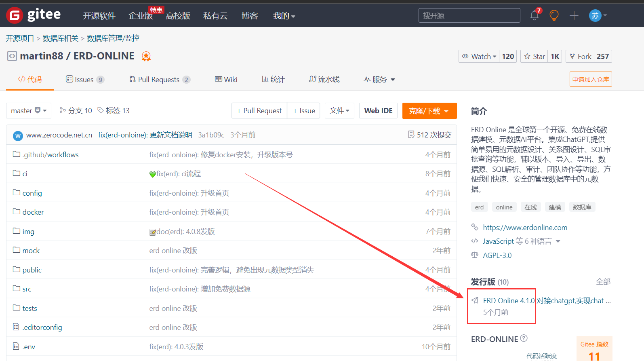Click the repository code icon beside martin88
Screen dimensions: 644x361
[x=12, y=56]
